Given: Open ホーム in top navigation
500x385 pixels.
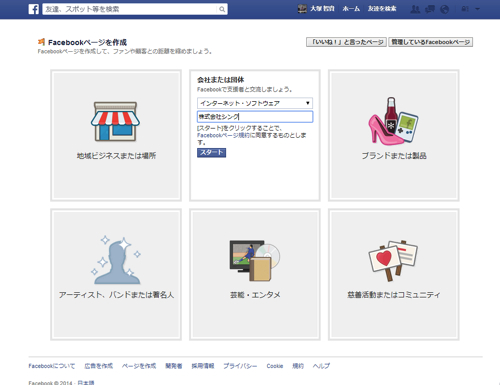Looking at the screenshot, I should [x=351, y=9].
